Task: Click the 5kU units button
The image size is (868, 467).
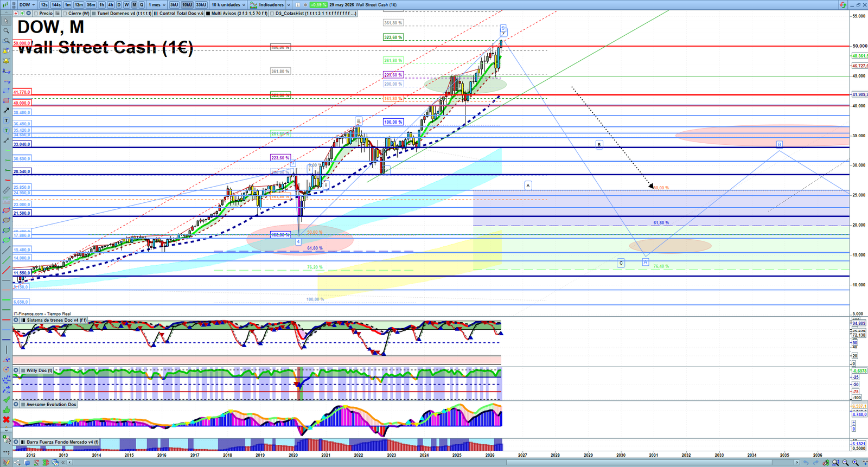Action: (x=174, y=5)
